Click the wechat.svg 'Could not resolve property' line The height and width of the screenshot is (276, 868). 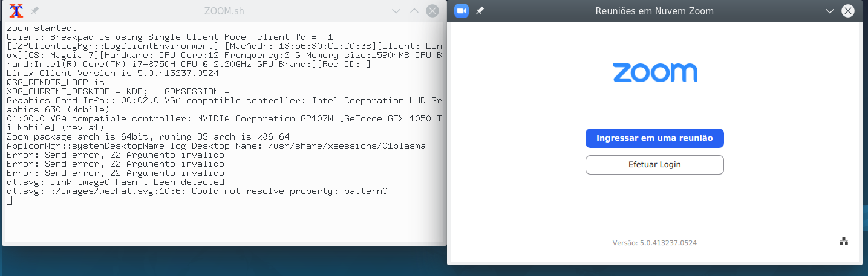(x=197, y=191)
